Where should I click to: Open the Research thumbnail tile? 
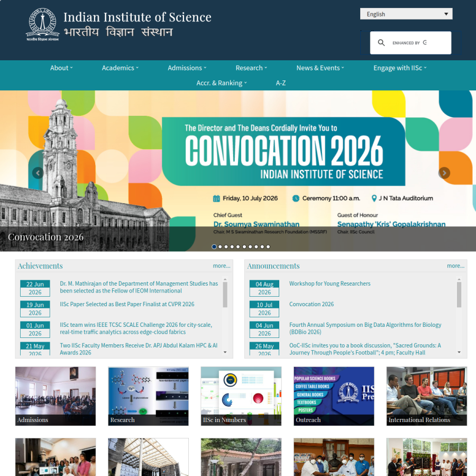[149, 396]
